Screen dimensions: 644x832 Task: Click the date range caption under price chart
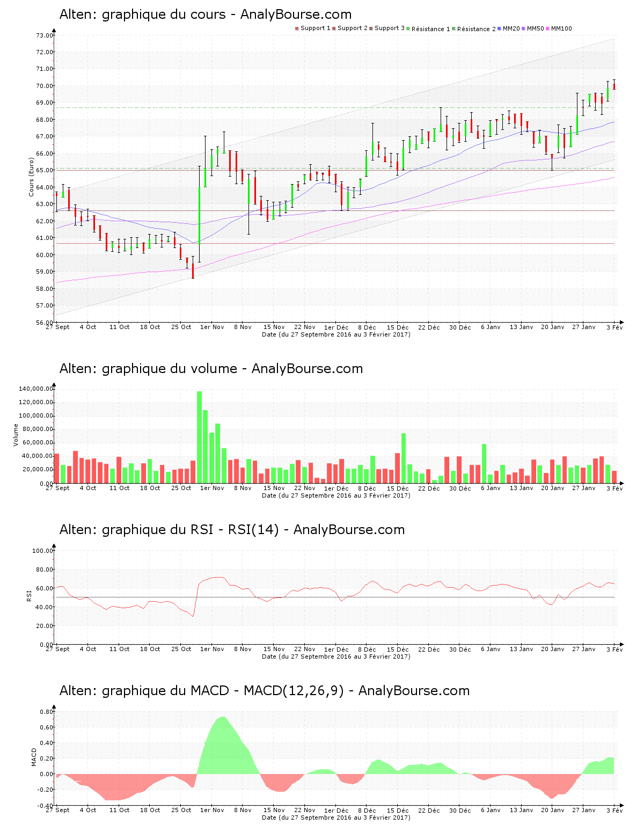pos(336,334)
